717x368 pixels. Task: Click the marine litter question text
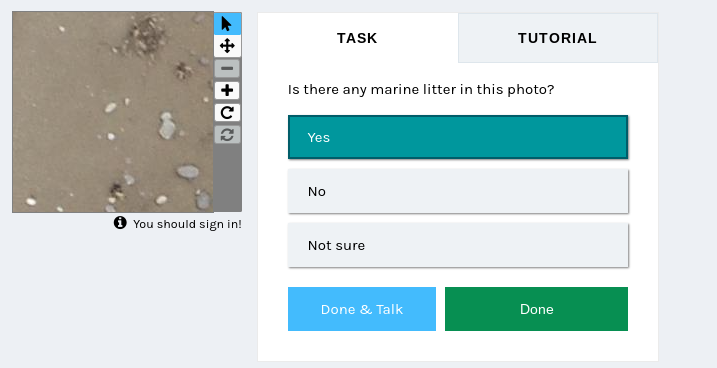click(x=421, y=90)
